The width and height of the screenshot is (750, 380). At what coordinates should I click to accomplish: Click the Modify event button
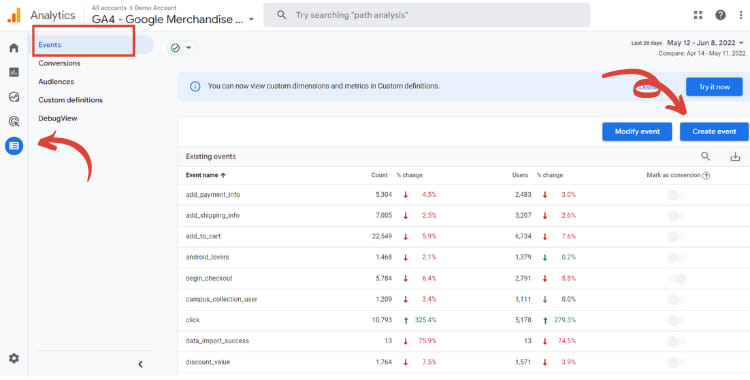pos(637,132)
